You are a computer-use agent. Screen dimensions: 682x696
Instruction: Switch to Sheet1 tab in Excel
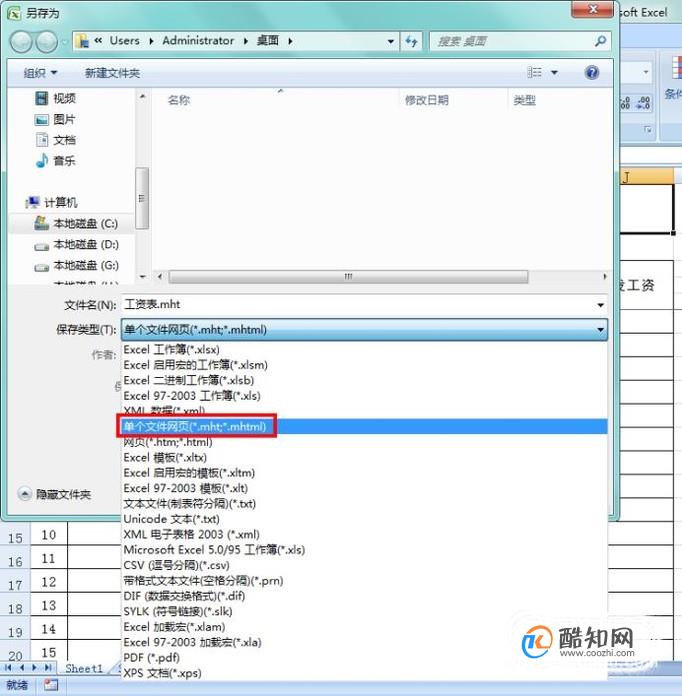84,668
